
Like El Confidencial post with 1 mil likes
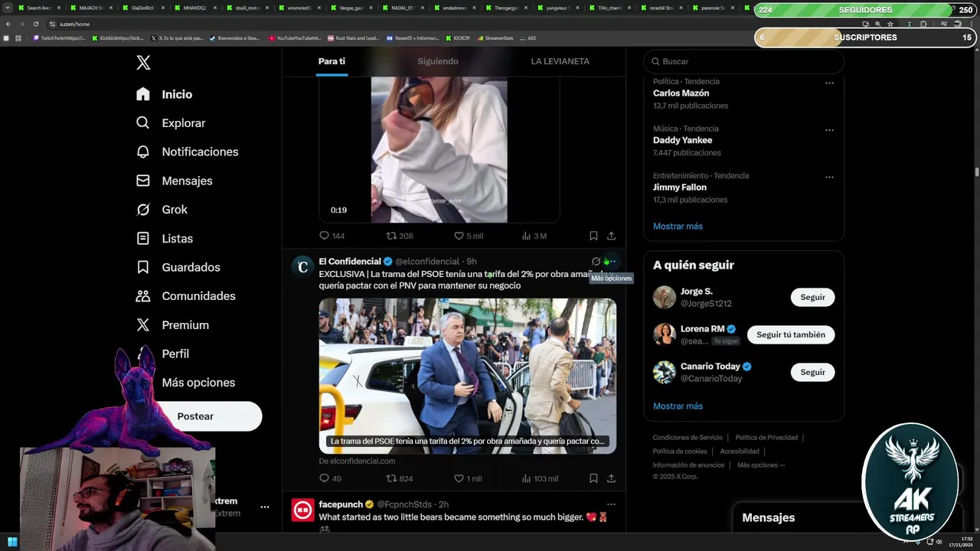pyautogui.click(x=468, y=478)
